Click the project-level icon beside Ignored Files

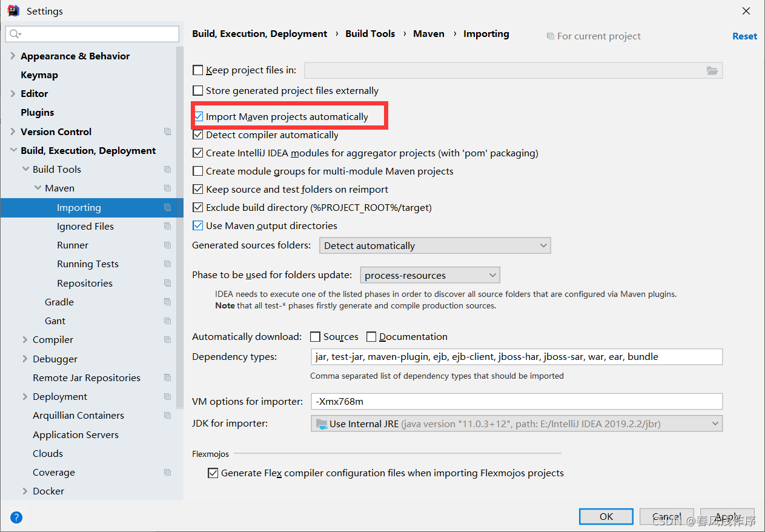(x=168, y=226)
